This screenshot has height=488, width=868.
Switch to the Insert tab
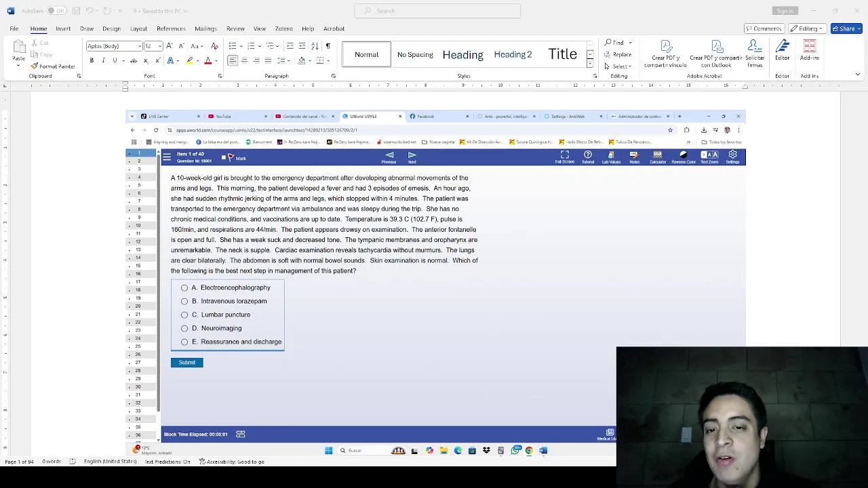(63, 28)
